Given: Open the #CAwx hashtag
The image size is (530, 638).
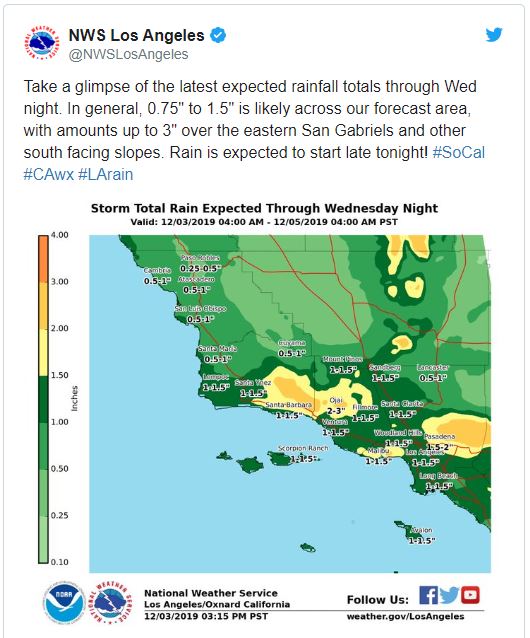Looking at the screenshot, I should tap(48, 175).
